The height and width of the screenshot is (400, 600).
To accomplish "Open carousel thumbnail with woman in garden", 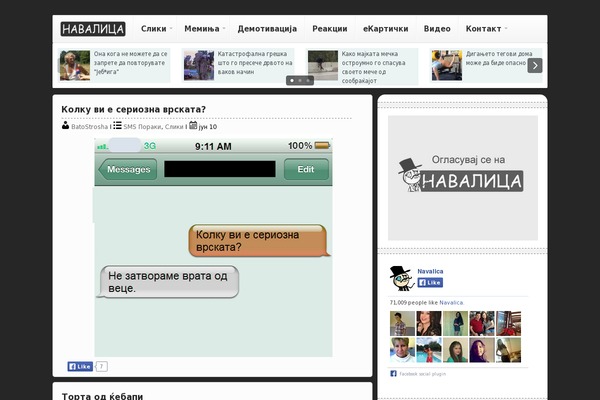I will click(x=75, y=65).
